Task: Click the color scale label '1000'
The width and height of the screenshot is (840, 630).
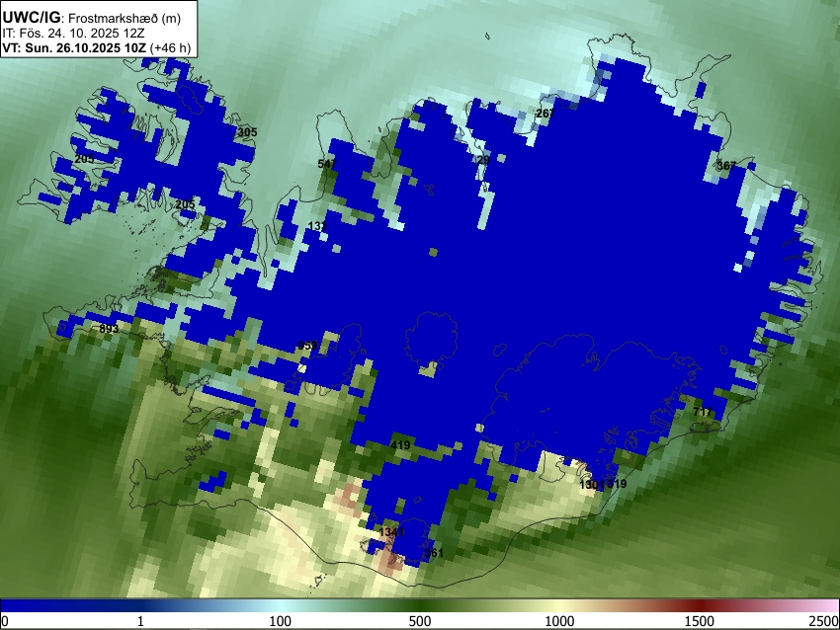Action: (x=559, y=621)
